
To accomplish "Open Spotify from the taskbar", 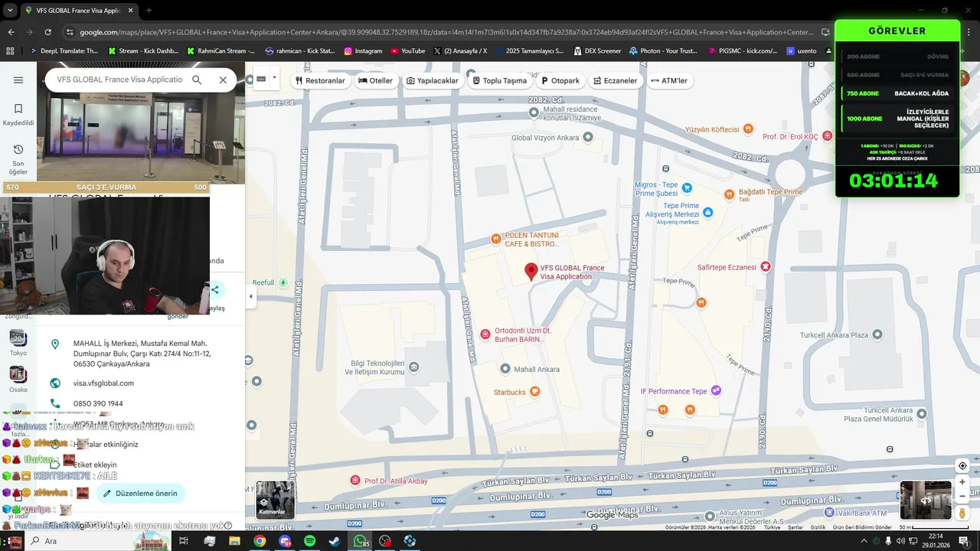I will pyautogui.click(x=309, y=541).
